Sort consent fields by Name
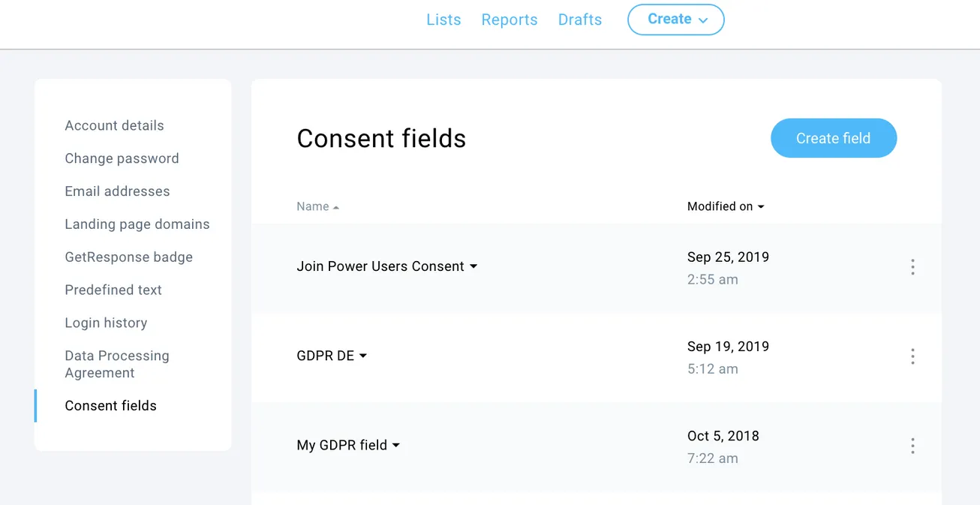The height and width of the screenshot is (505, 980). [317, 206]
